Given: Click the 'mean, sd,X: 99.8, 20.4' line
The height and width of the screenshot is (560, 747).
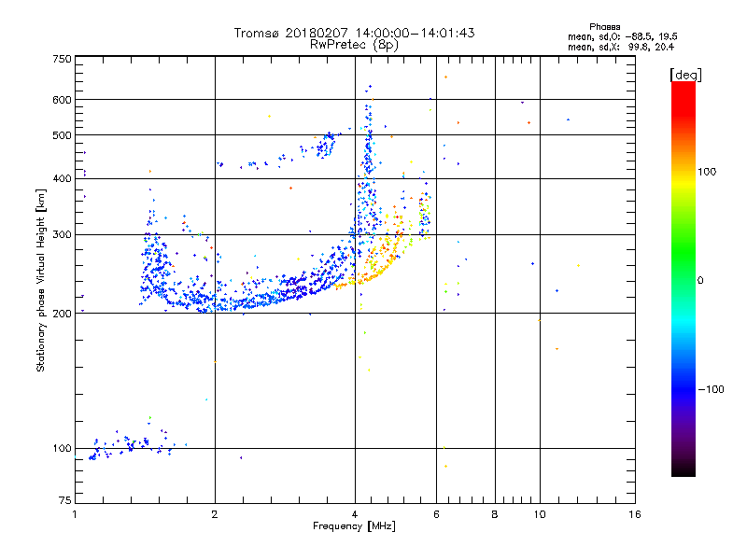Looking at the screenshot, I should [x=621, y=47].
